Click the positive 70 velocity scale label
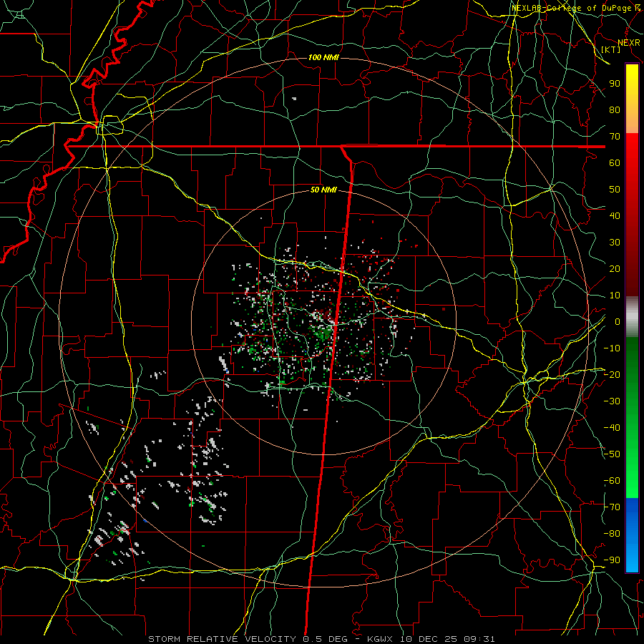The width and height of the screenshot is (644, 644). pyautogui.click(x=615, y=137)
